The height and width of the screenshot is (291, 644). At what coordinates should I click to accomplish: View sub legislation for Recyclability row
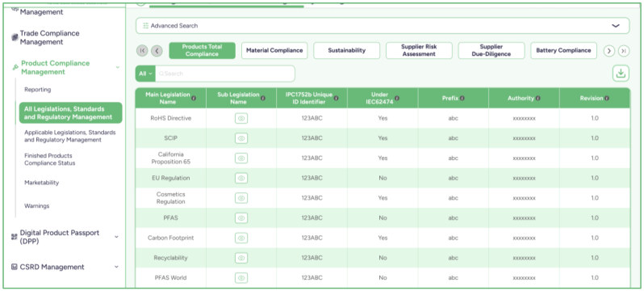coord(241,258)
